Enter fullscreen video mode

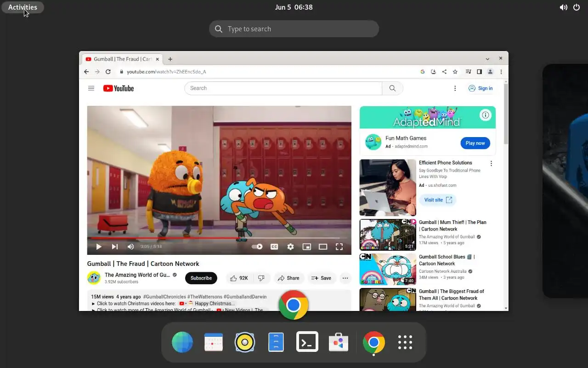pyautogui.click(x=339, y=247)
